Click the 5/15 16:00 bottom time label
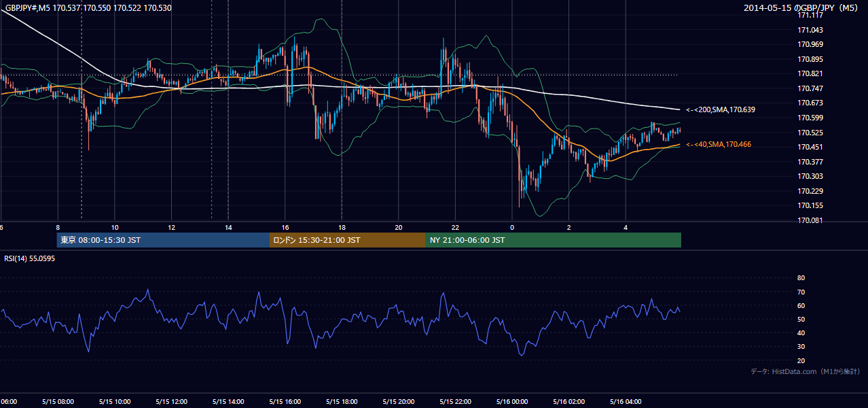 (x=285, y=401)
